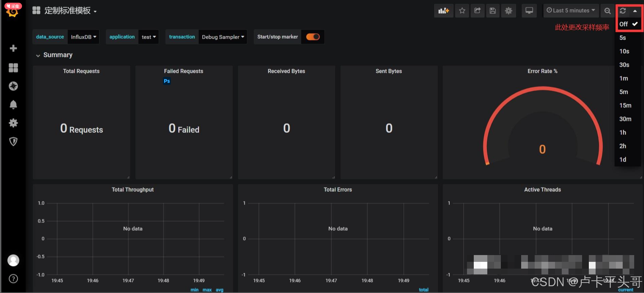Save the dashboard with disk icon
644x293 pixels.
click(x=493, y=11)
